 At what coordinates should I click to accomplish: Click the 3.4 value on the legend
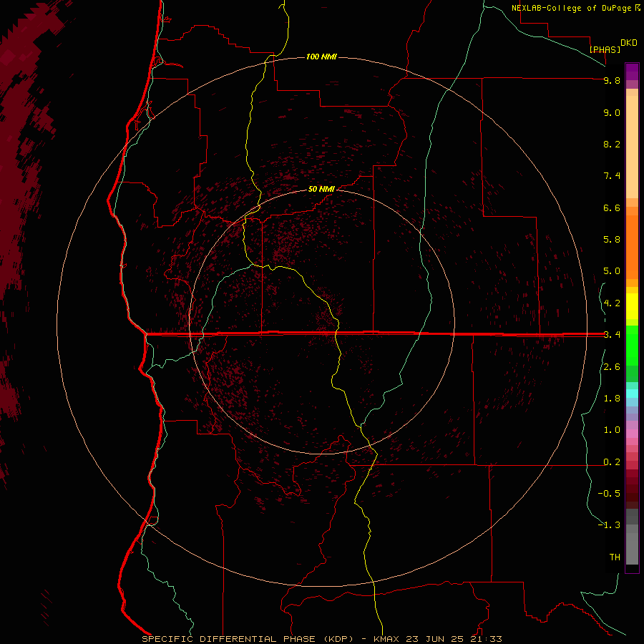612,335
